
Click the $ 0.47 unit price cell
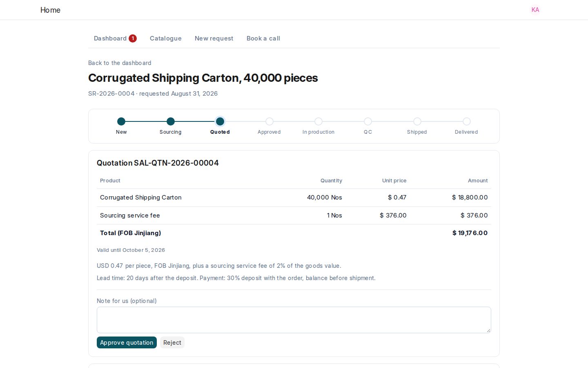(397, 197)
